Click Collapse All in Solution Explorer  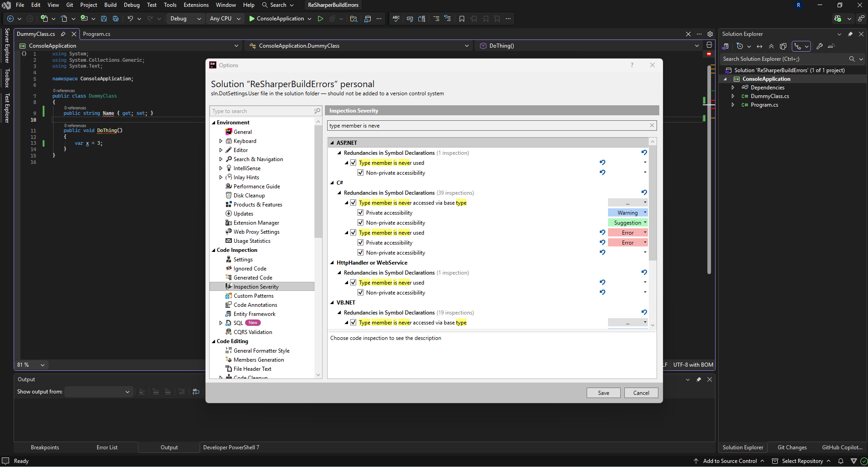coord(771,46)
